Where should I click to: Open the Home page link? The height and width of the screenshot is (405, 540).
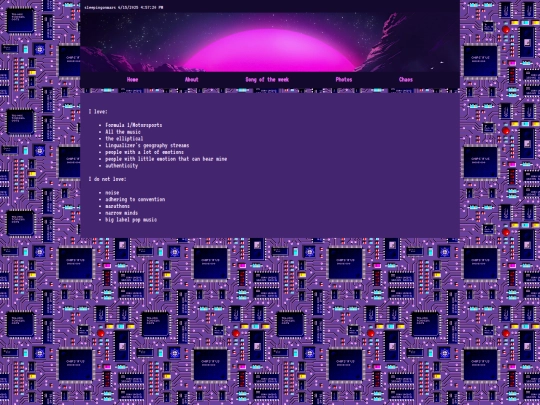[132, 80]
